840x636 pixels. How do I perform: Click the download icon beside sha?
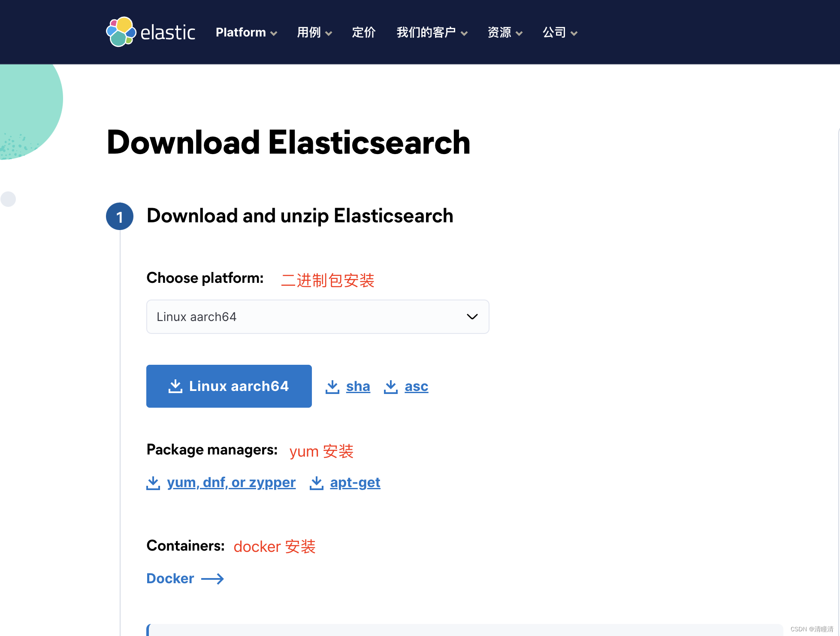[x=332, y=387]
